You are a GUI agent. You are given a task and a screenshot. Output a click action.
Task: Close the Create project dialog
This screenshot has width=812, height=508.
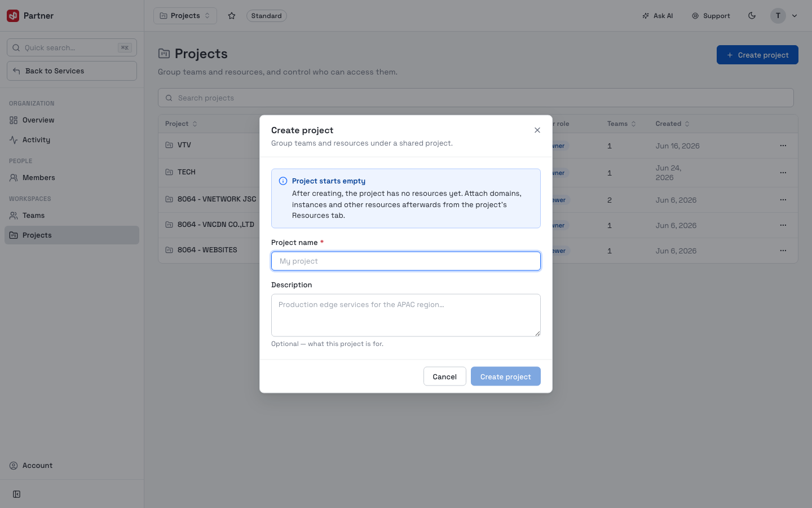click(x=537, y=130)
